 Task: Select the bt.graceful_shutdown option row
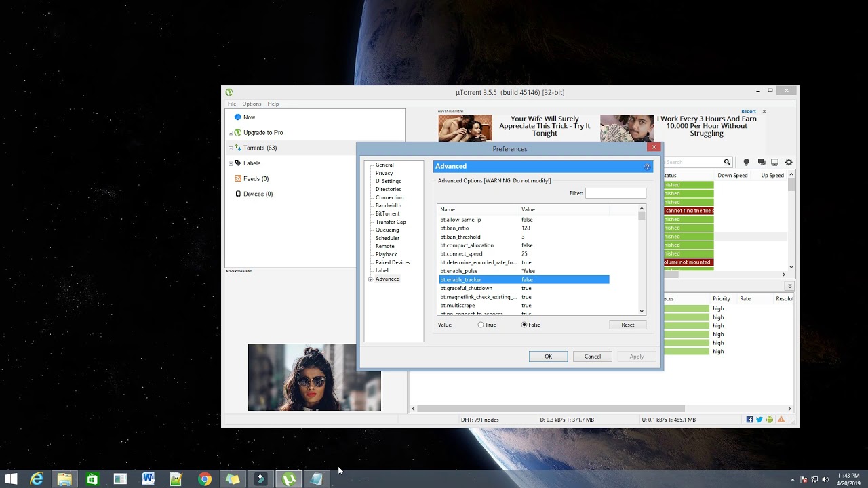click(524, 288)
